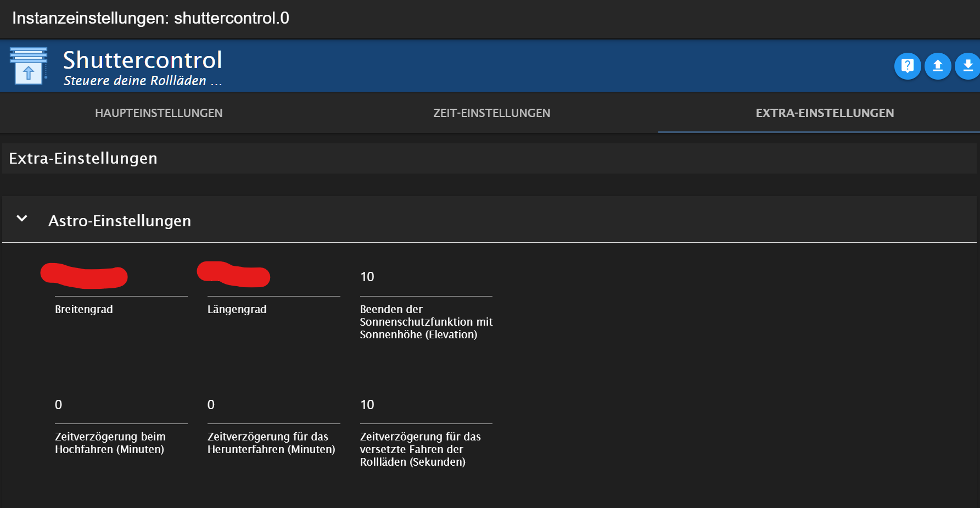Edit the Herunterfahren delay minutes field
980x508 pixels.
(x=274, y=405)
